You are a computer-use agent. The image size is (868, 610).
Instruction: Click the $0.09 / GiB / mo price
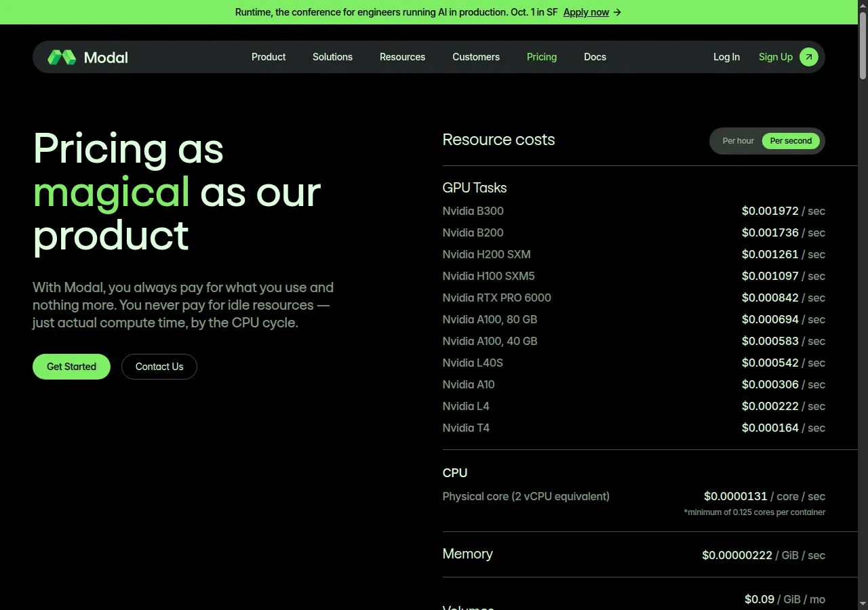pos(785,599)
